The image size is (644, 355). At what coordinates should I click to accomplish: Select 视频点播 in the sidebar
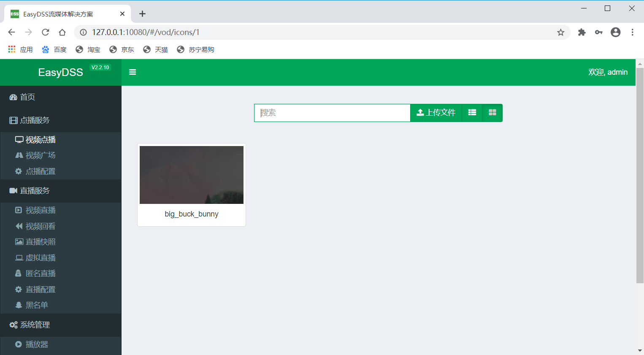[x=61, y=140]
